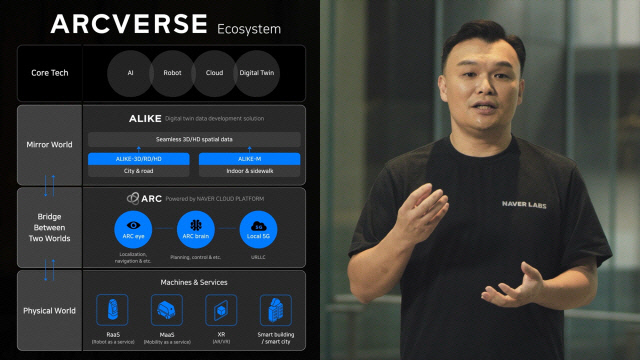Click the ARC logo emblem
The image size is (640, 360).
[x=133, y=198]
